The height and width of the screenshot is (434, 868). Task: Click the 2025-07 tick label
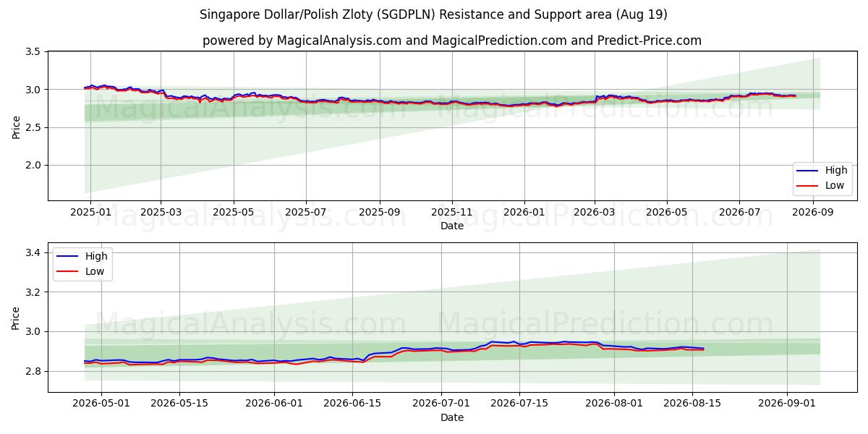[x=306, y=213]
